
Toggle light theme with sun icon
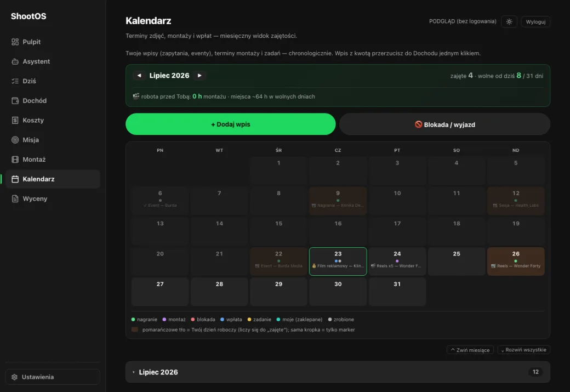tap(509, 21)
